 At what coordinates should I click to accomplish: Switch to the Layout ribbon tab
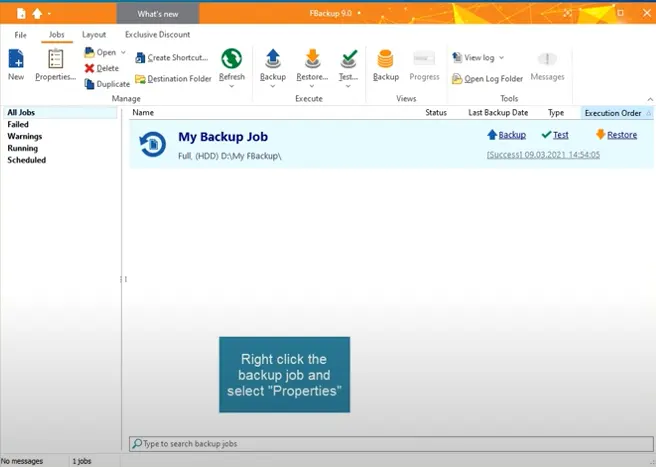coord(94,34)
